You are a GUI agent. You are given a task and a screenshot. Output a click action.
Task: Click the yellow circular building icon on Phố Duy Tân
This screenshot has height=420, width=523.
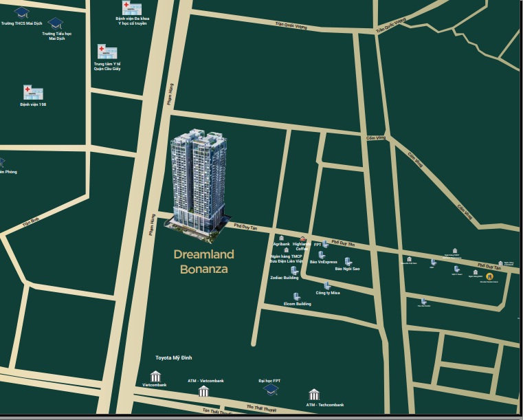pos(489,276)
